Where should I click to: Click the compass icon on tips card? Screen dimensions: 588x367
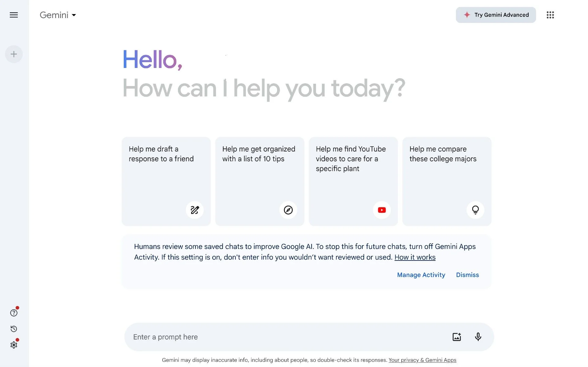click(288, 210)
